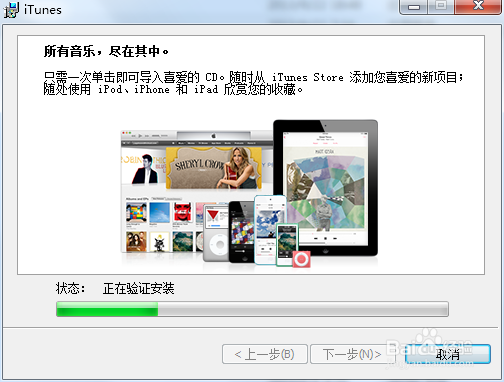This screenshot has height=382, width=504.
Task: Click the heading 所有音乐，尽在其中。
Action: click(x=106, y=51)
